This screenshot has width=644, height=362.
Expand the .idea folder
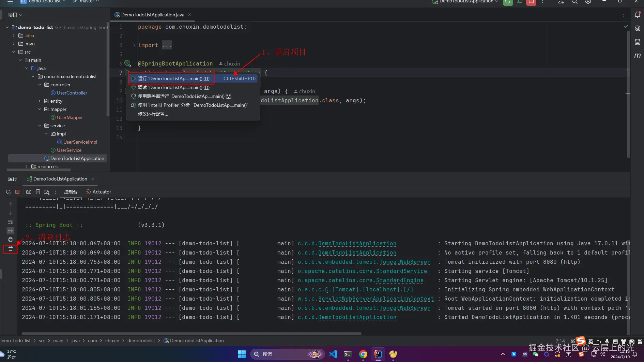[14, 35]
